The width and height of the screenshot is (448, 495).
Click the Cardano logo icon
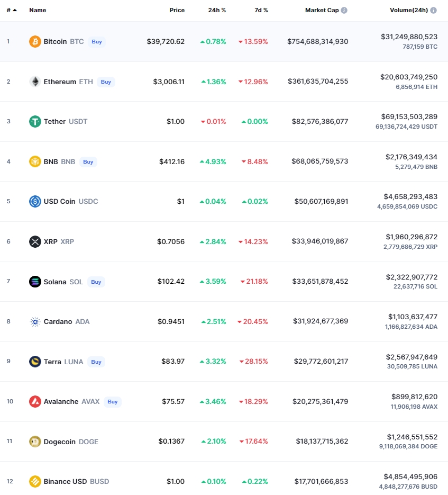(x=35, y=322)
